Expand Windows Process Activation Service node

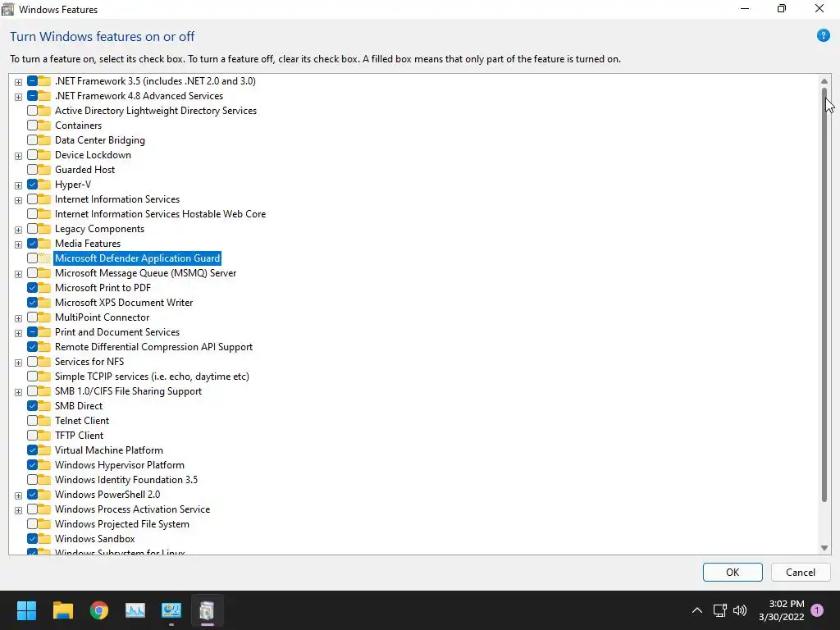(18, 510)
